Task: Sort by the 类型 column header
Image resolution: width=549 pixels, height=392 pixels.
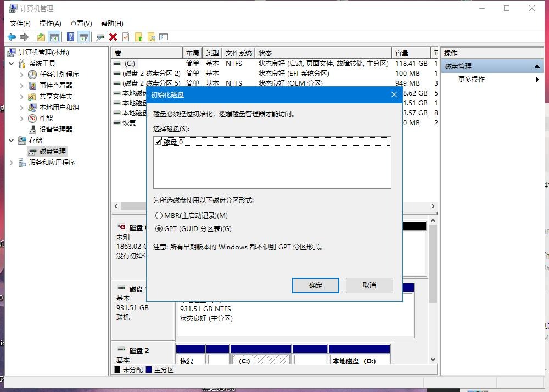Action: [212, 53]
